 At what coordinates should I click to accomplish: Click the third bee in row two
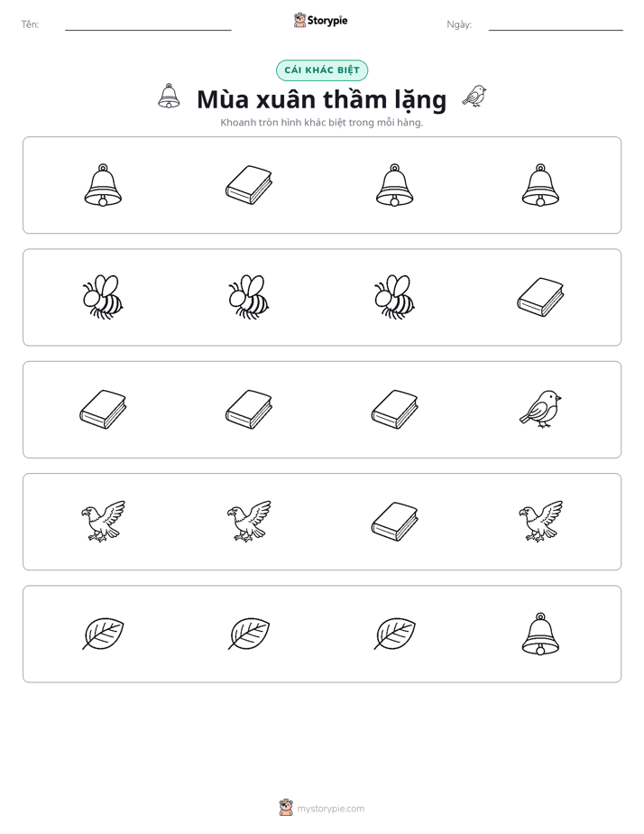pyautogui.click(x=394, y=297)
